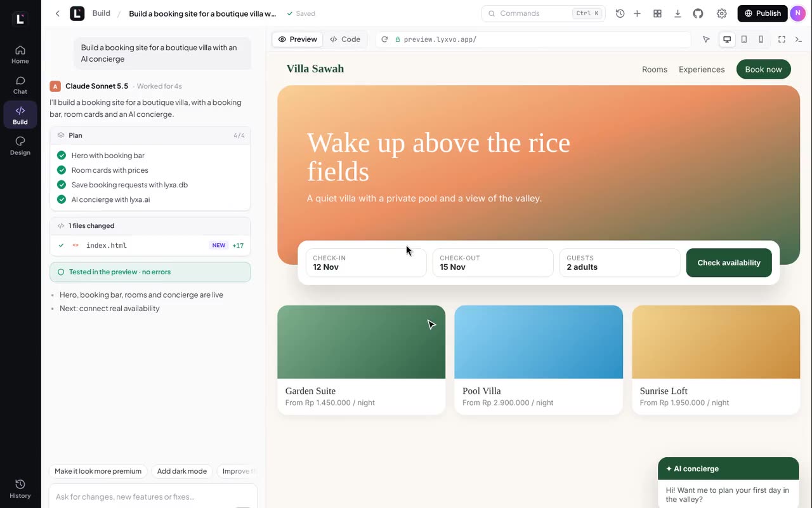
Task: Open the Rooms link in site navigation
Action: (x=655, y=69)
